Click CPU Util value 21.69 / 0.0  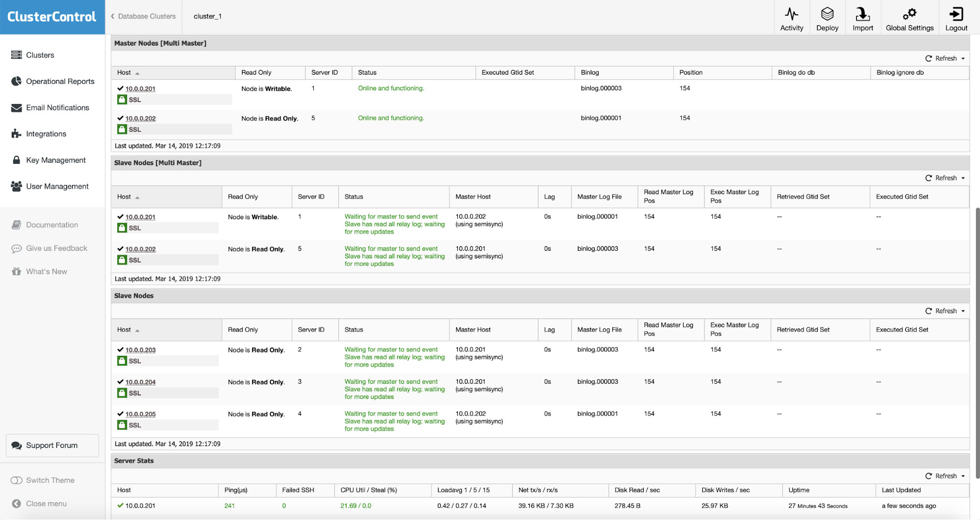coord(356,506)
